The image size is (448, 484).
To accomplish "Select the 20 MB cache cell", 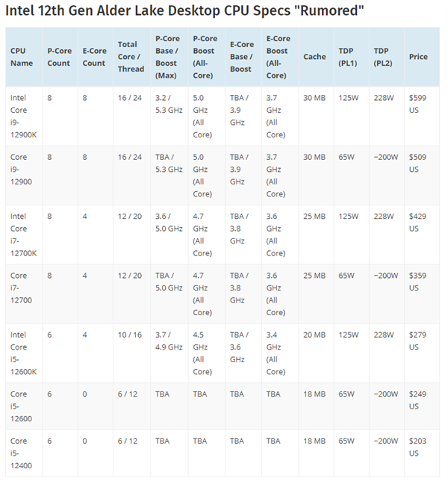I will click(x=314, y=335).
